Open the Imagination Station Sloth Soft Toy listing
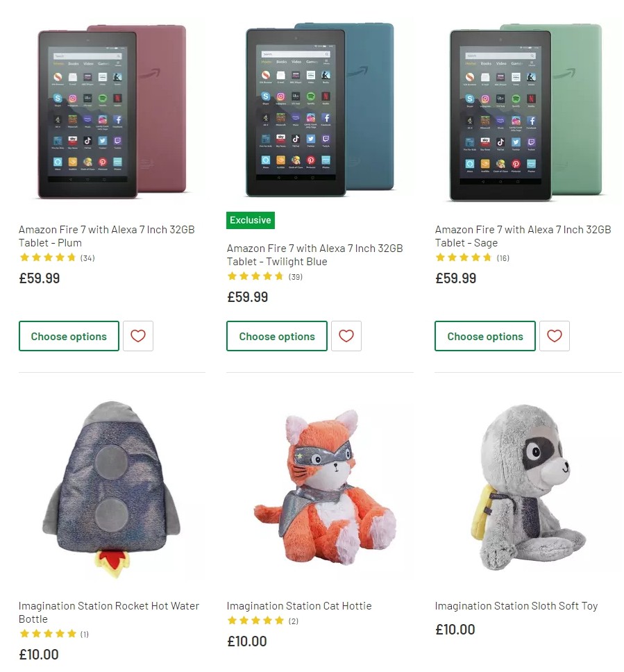This screenshot has width=624, height=672. [516, 605]
